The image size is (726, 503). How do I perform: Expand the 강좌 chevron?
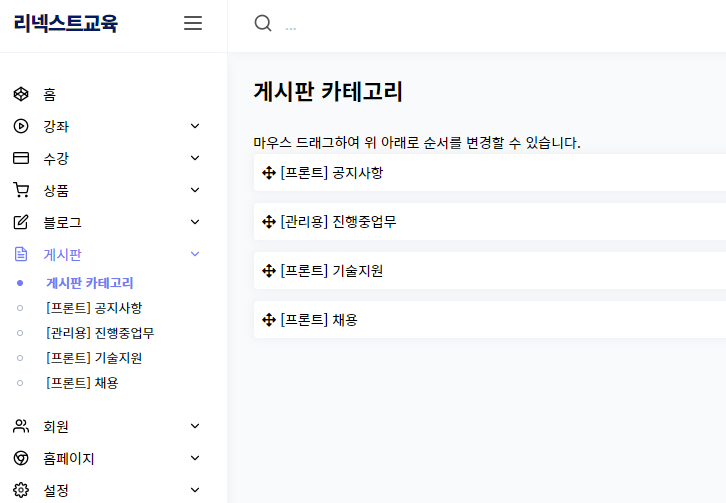[195, 126]
